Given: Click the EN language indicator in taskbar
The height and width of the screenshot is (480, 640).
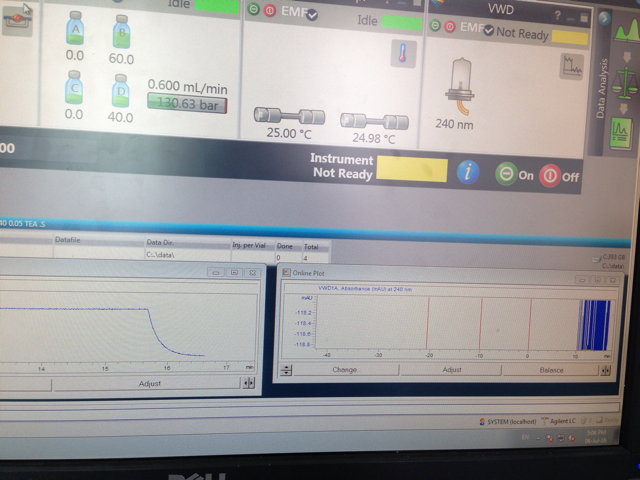Looking at the screenshot, I should [x=525, y=437].
